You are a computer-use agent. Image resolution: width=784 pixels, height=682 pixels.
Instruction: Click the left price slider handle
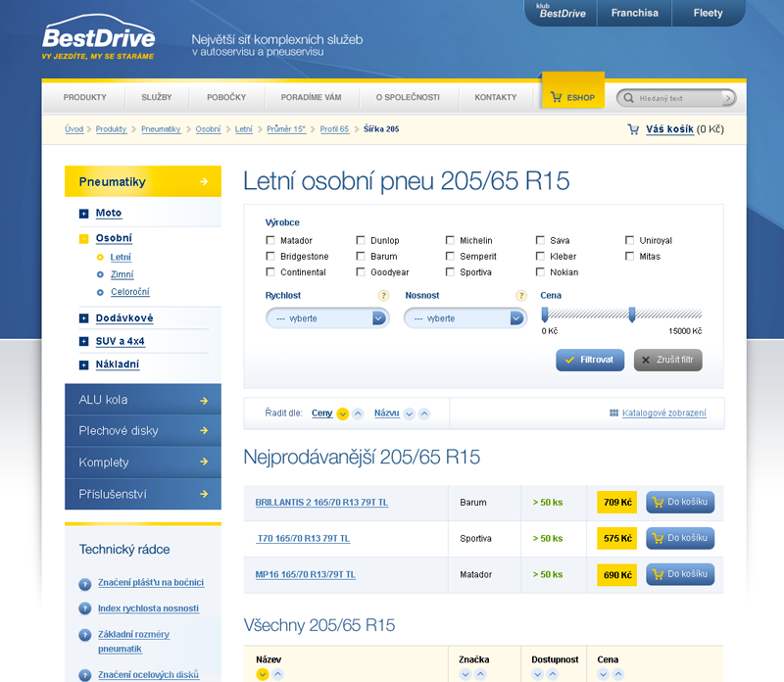coord(545,315)
